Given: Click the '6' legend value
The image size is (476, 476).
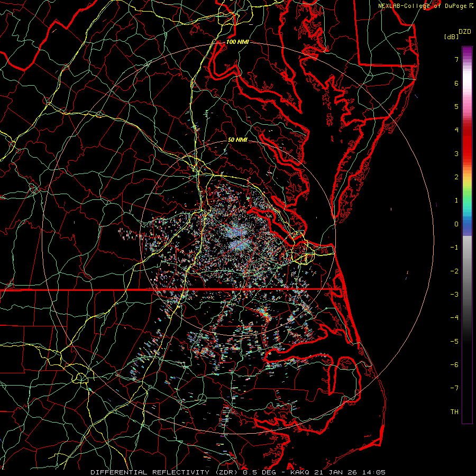Looking at the screenshot, I should 456,83.
